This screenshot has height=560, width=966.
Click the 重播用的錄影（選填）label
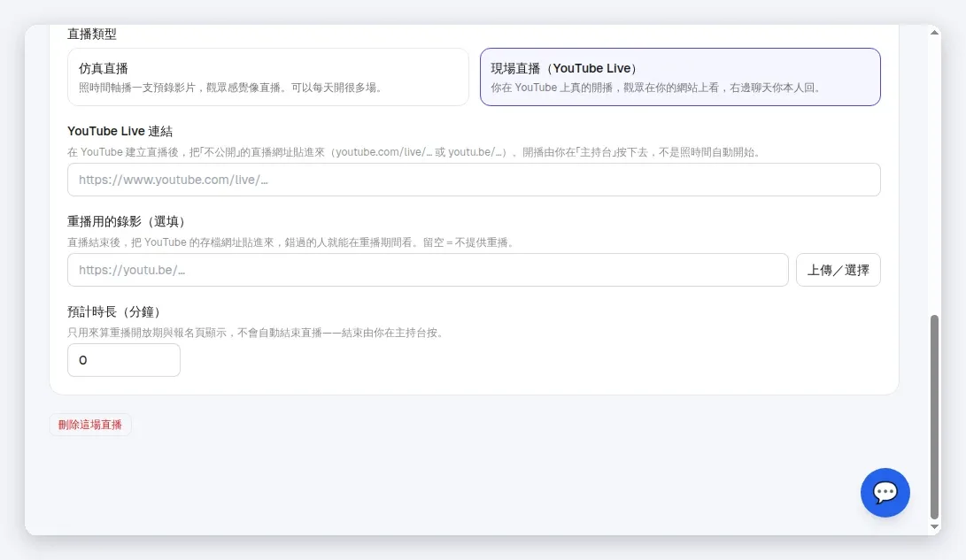point(127,221)
